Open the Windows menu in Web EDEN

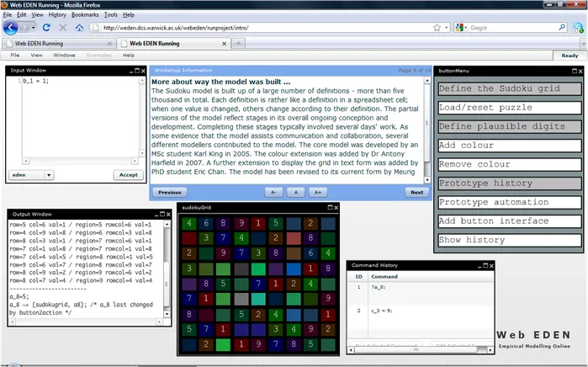point(64,55)
